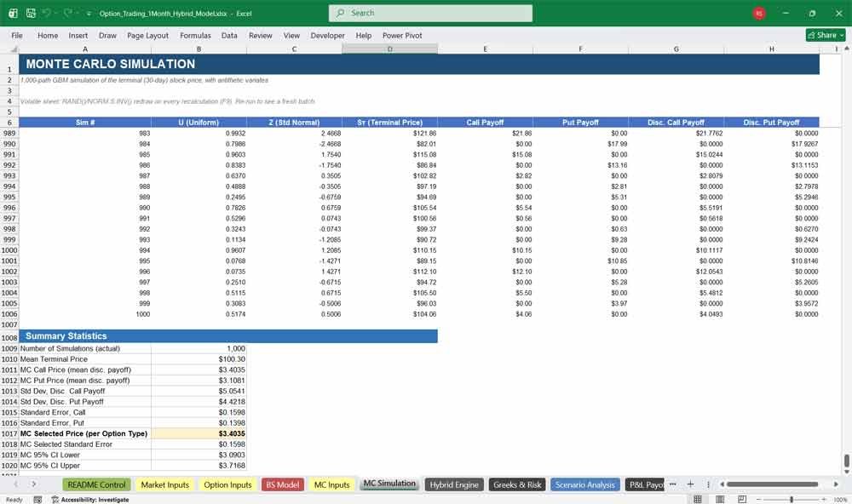Screen dimensions: 852x504
Task: Click the scroll sheet tabs right arrow
Action: [x=34, y=484]
